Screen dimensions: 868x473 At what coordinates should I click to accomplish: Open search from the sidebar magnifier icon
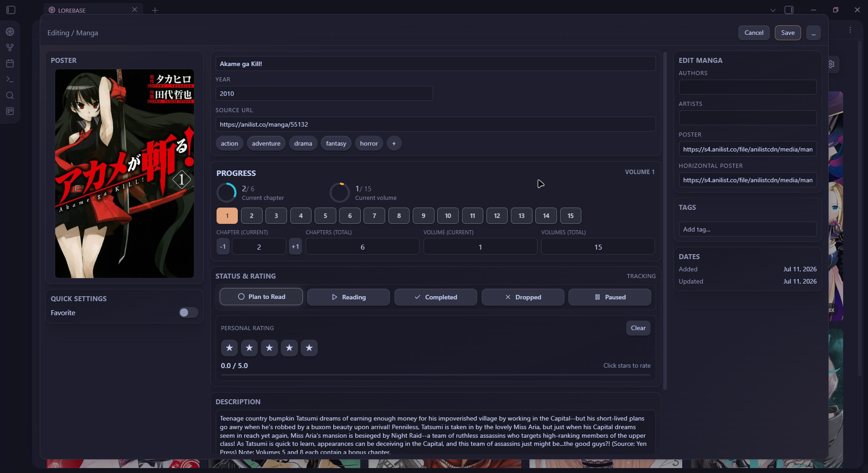click(x=10, y=95)
